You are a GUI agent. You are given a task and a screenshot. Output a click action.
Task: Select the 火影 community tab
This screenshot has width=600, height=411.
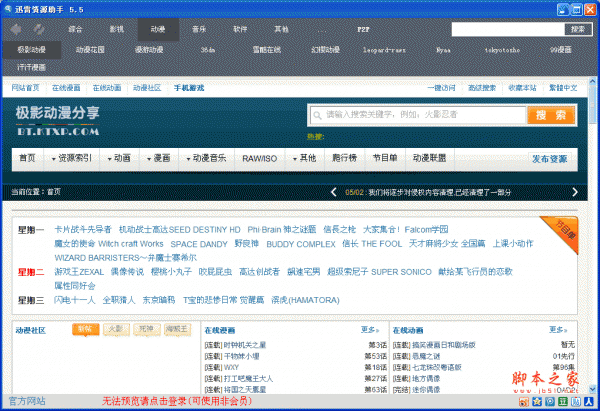coord(116,329)
